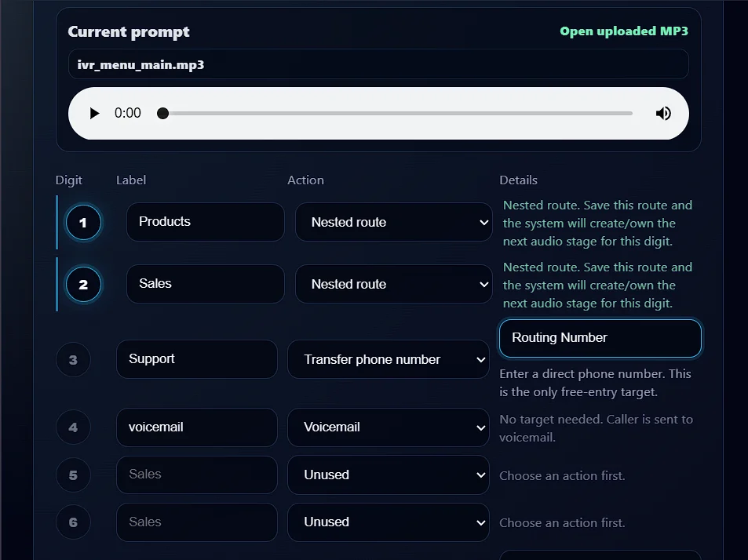Open the action dropdown for Products

click(393, 222)
